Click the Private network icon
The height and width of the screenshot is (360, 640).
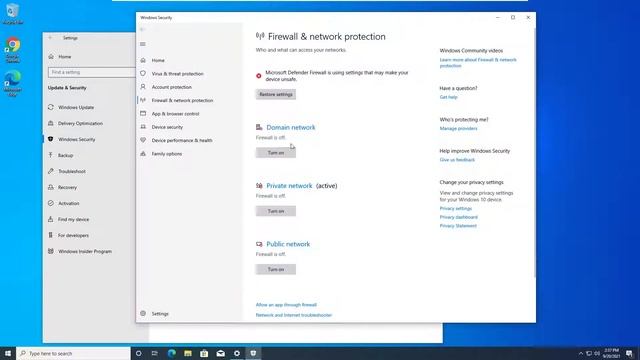tap(259, 186)
